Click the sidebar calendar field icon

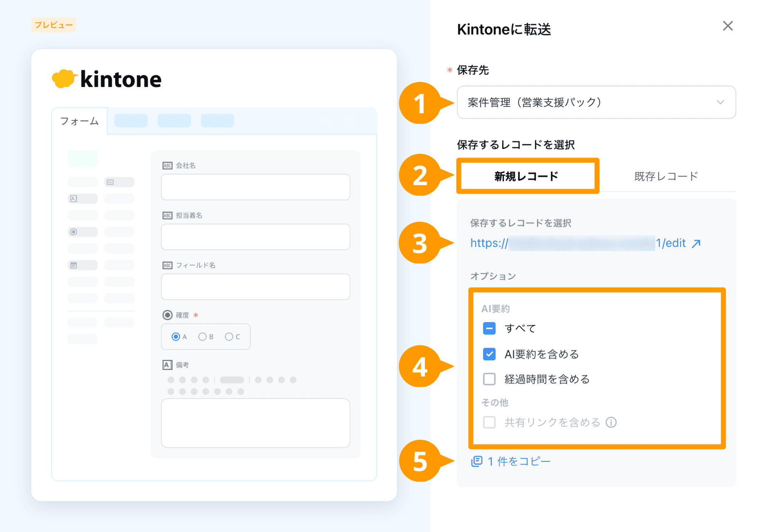click(x=74, y=265)
